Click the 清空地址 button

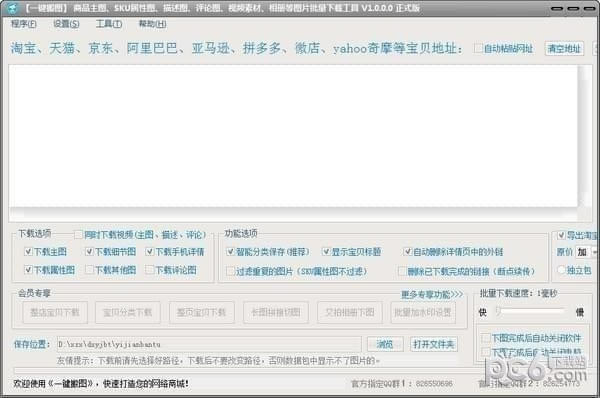tap(564, 49)
